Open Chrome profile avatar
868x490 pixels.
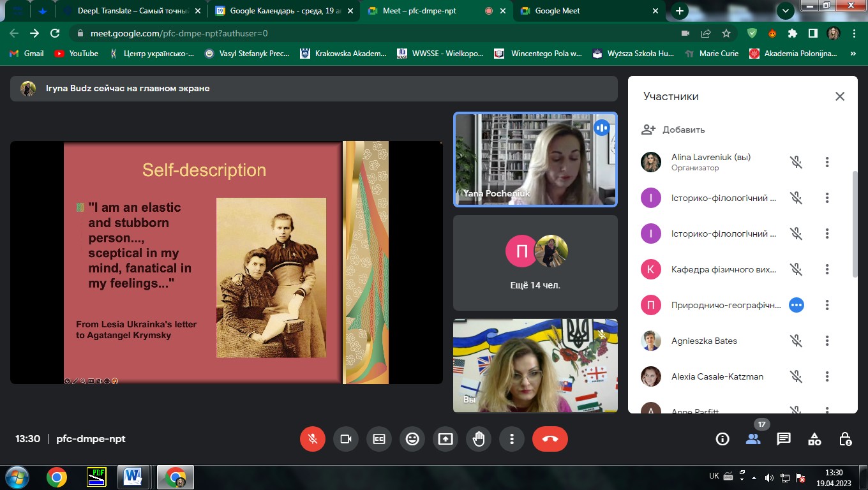834,33
